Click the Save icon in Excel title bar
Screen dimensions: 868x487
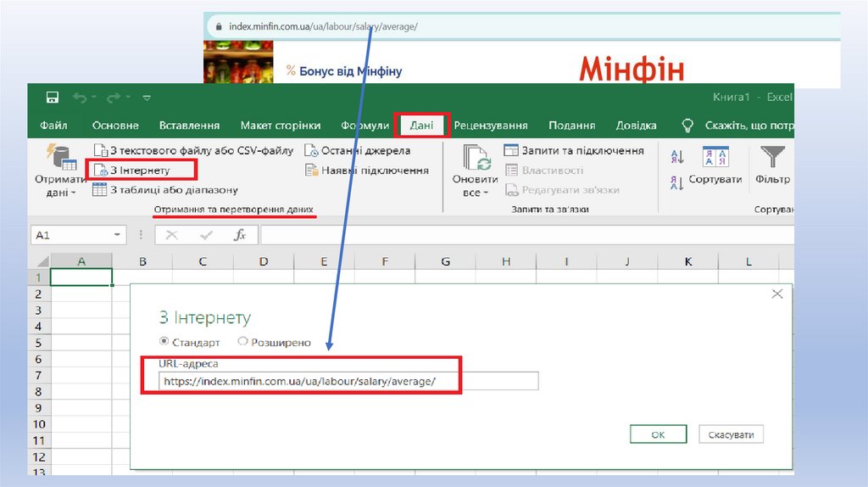click(53, 98)
